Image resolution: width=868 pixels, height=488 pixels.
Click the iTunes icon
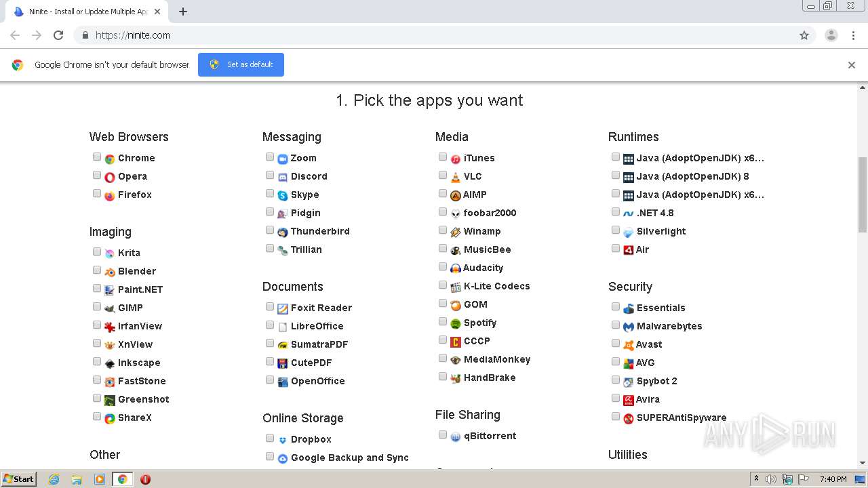tap(456, 159)
